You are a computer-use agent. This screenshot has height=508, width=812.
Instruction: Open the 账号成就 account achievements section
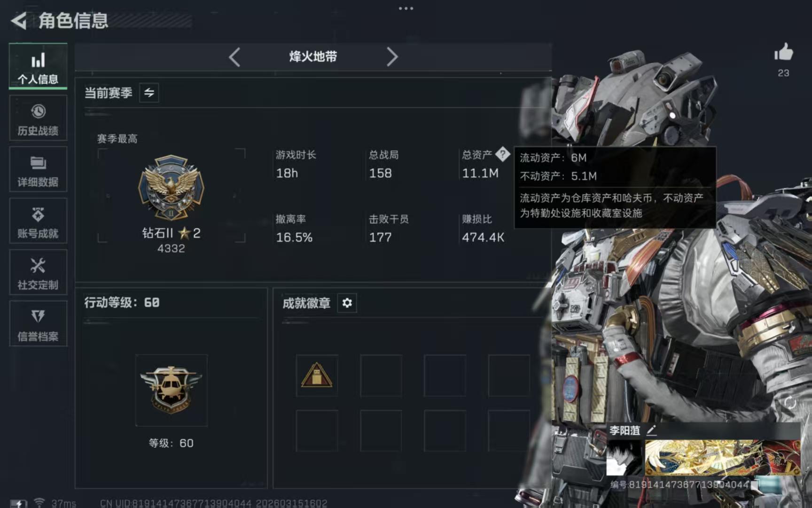(38, 221)
